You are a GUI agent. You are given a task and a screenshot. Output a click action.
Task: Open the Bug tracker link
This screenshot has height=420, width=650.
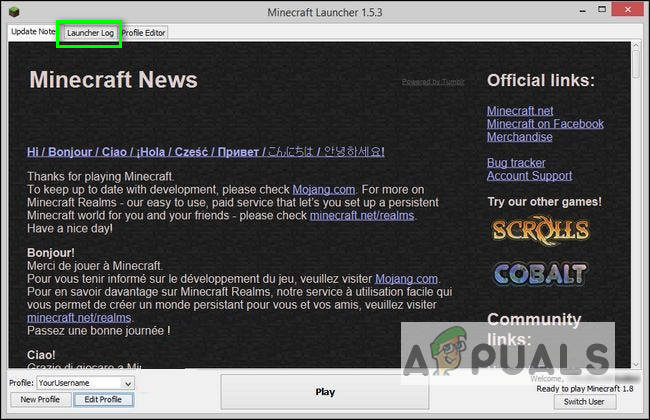point(516,163)
